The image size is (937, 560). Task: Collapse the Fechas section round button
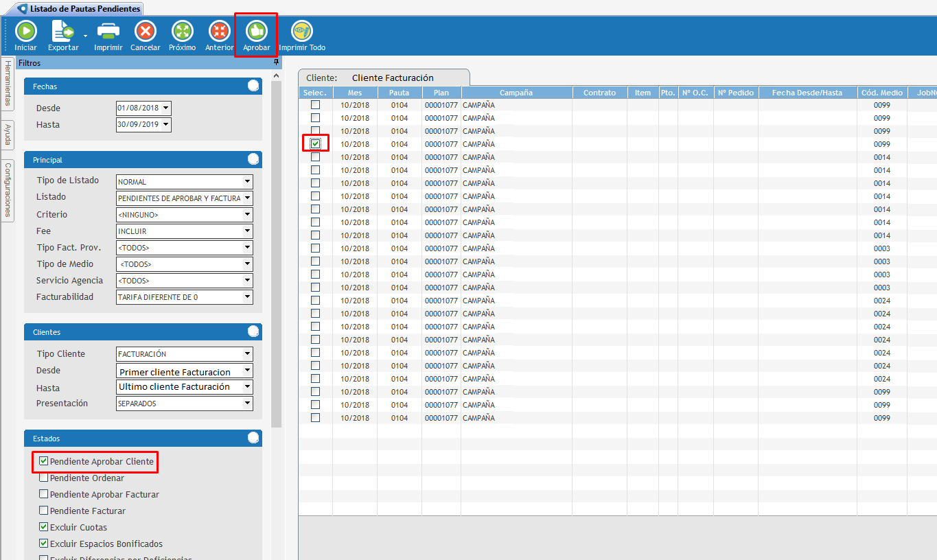[253, 86]
